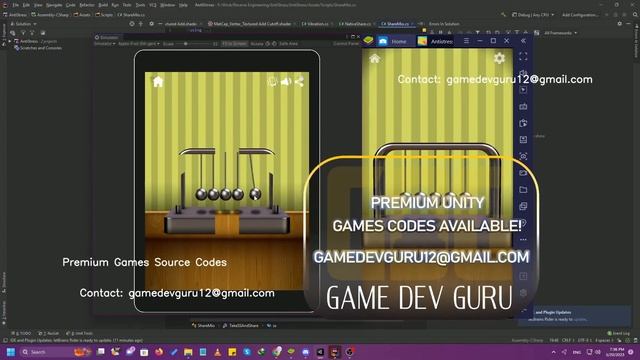Click the BlueStacks more options ellipsis
640x360 pixels.
coord(523,240)
